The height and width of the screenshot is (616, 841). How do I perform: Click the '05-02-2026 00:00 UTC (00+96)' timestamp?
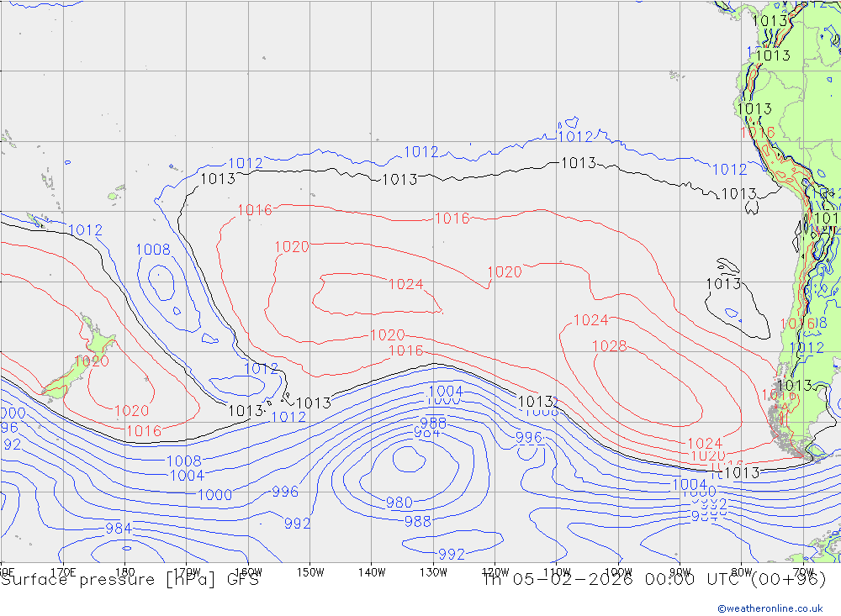(669, 580)
